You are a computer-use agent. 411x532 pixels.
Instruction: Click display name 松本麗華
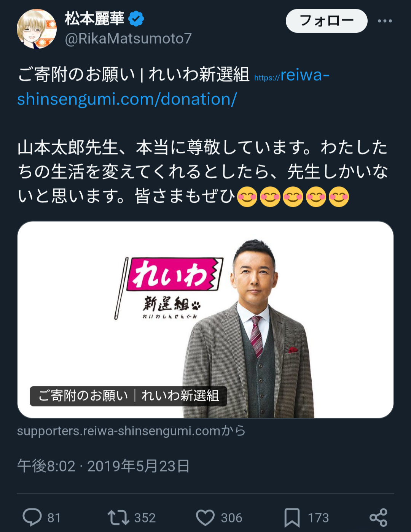pos(95,18)
